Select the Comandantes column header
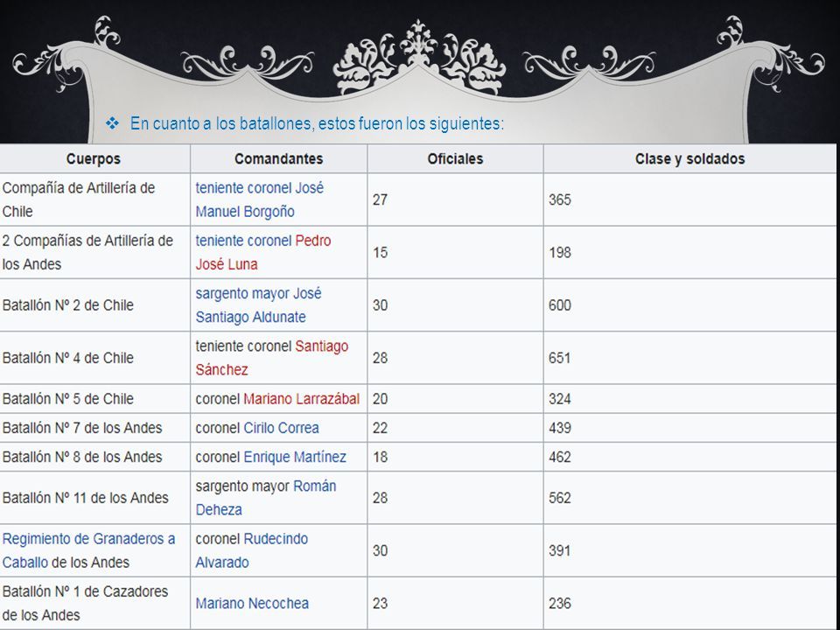Screen dimensions: 840x630 coord(278,159)
